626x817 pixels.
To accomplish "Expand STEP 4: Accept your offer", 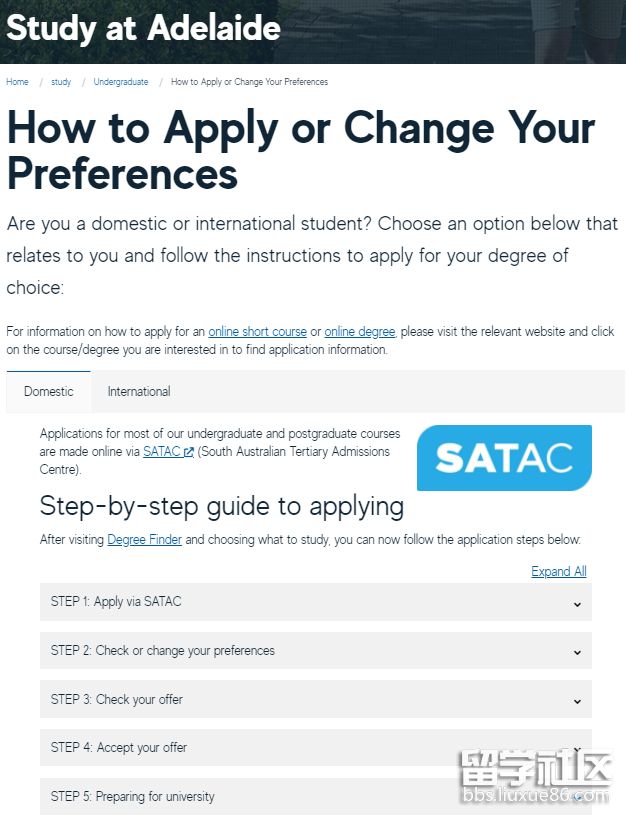I will click(x=119, y=748).
